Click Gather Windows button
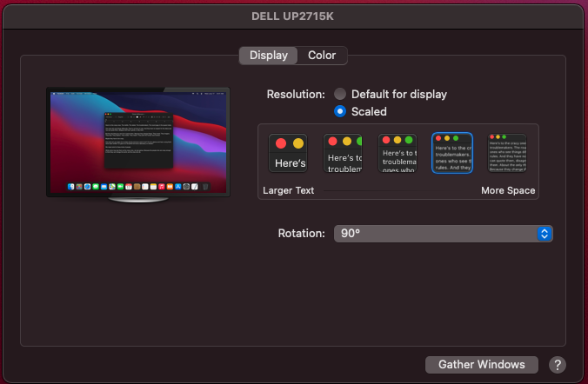 pyautogui.click(x=482, y=365)
